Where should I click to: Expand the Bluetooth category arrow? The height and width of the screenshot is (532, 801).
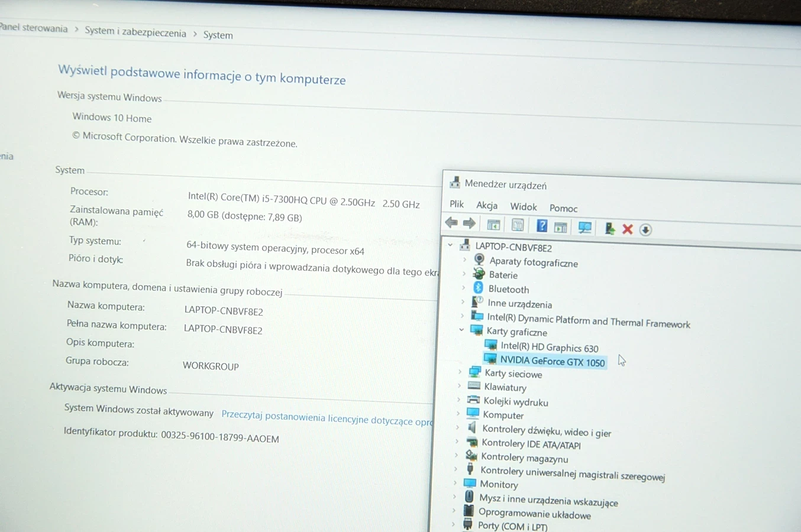click(x=463, y=287)
